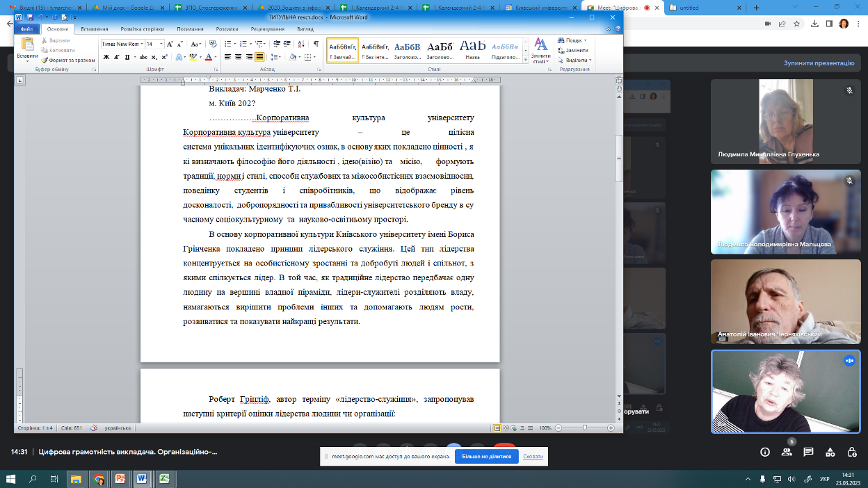Image resolution: width=868 pixels, height=488 pixels.
Task: Apply bold formatting in the ribbon
Action: point(106,57)
